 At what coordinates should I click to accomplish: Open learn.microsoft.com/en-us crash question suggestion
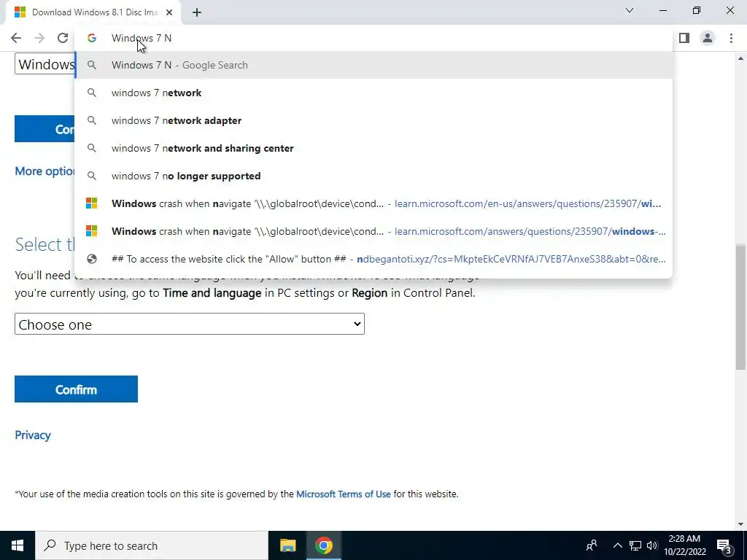point(373,204)
